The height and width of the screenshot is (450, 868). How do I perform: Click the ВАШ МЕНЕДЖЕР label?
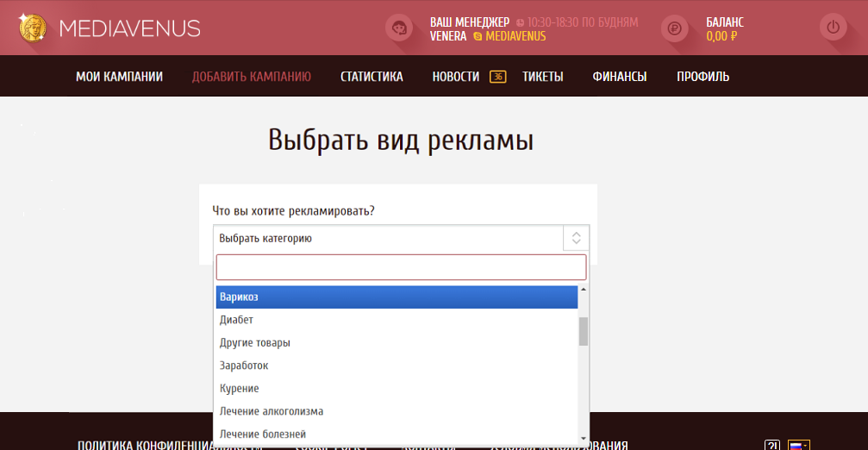(x=470, y=22)
